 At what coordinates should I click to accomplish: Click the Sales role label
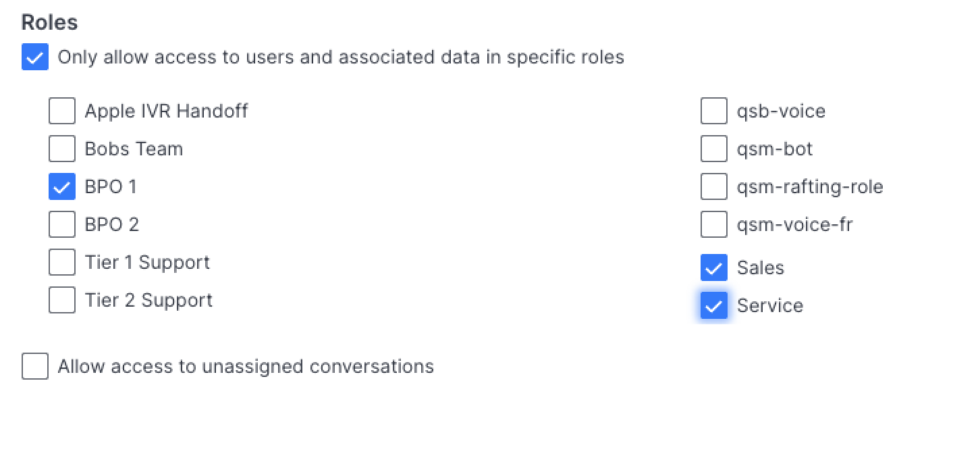(761, 268)
